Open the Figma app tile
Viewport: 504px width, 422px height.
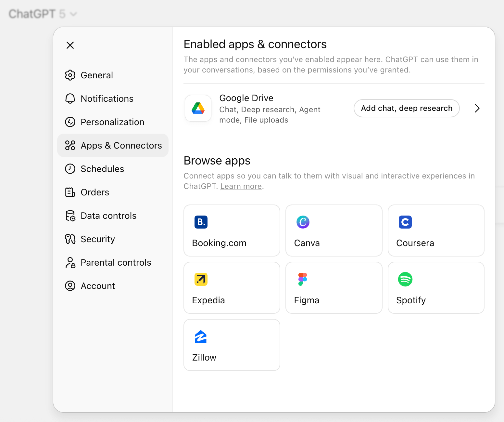(x=334, y=288)
